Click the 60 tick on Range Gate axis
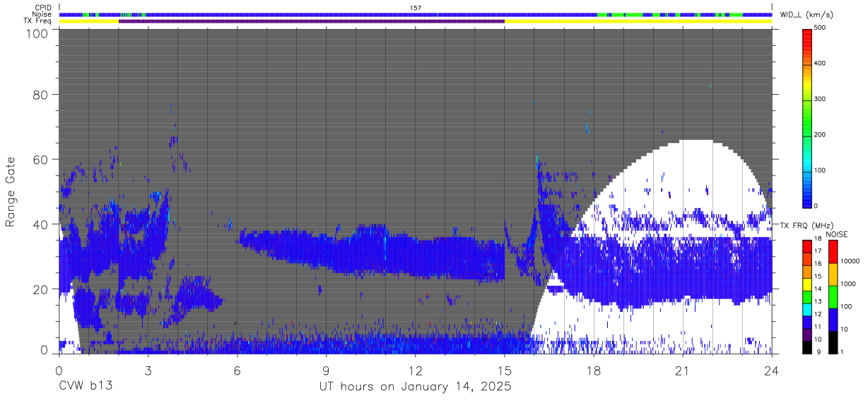This screenshot has height=401, width=868. [42, 159]
